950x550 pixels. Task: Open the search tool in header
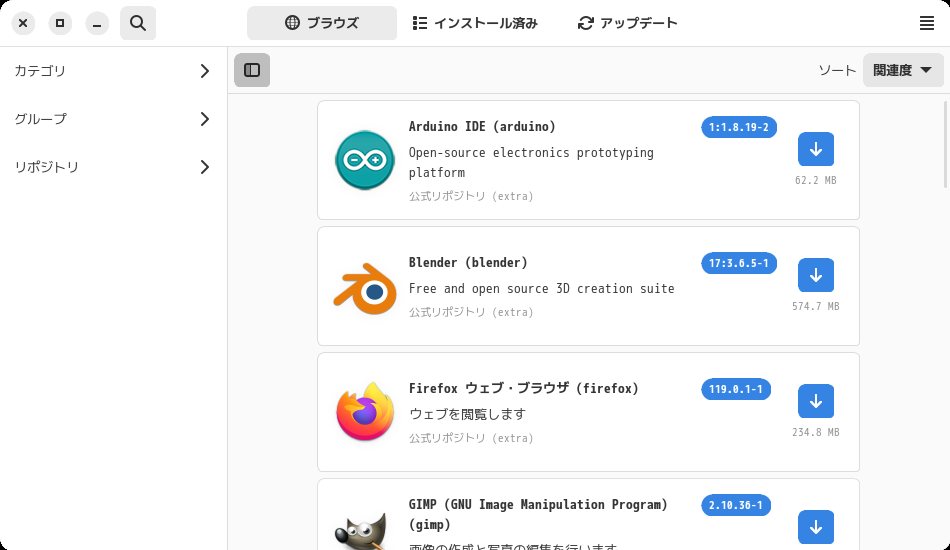138,23
